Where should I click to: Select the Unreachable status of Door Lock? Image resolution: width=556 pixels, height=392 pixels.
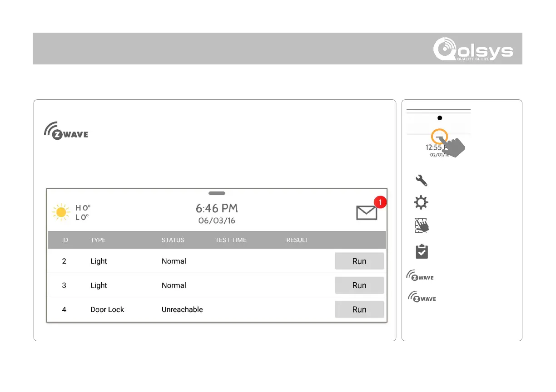coord(182,309)
